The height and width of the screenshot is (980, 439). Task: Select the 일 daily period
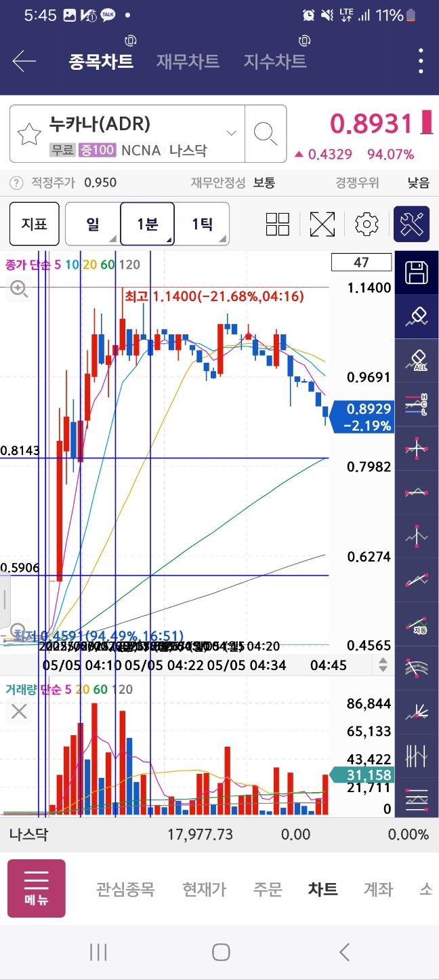pyautogui.click(x=93, y=224)
